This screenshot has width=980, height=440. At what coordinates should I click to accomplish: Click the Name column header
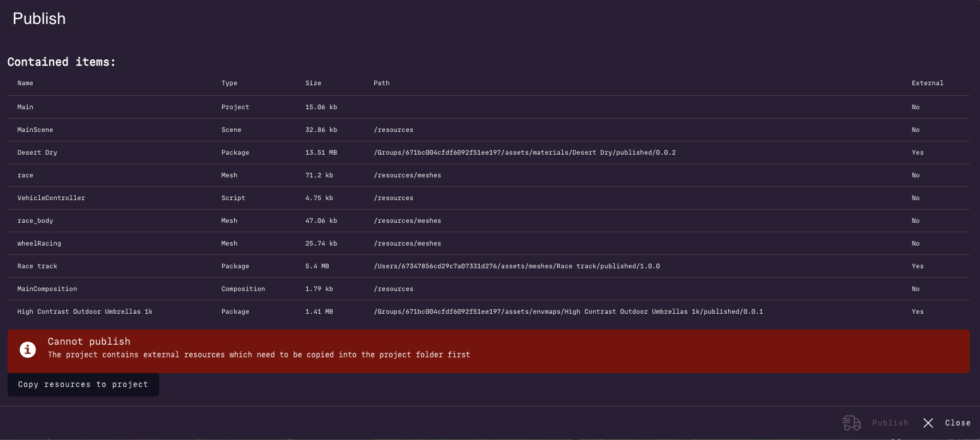(x=25, y=83)
